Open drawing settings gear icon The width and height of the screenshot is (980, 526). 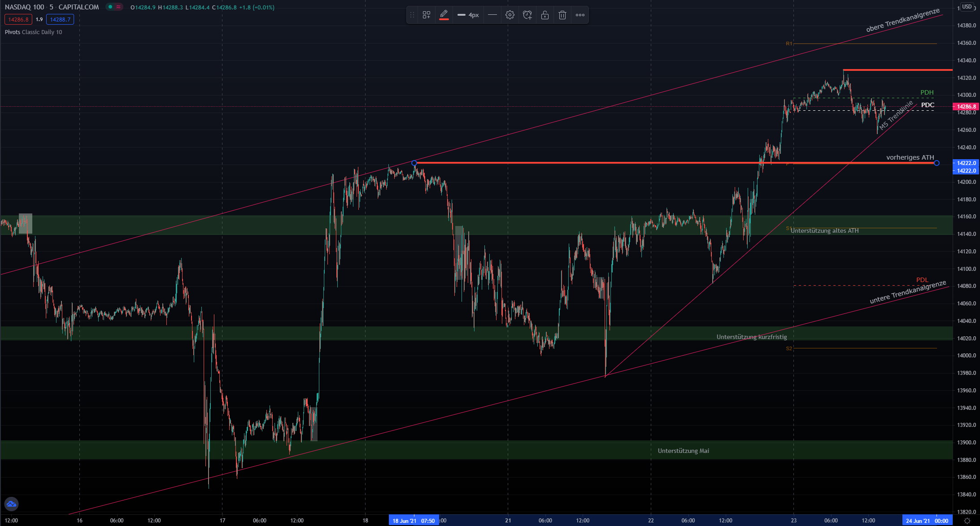click(510, 15)
